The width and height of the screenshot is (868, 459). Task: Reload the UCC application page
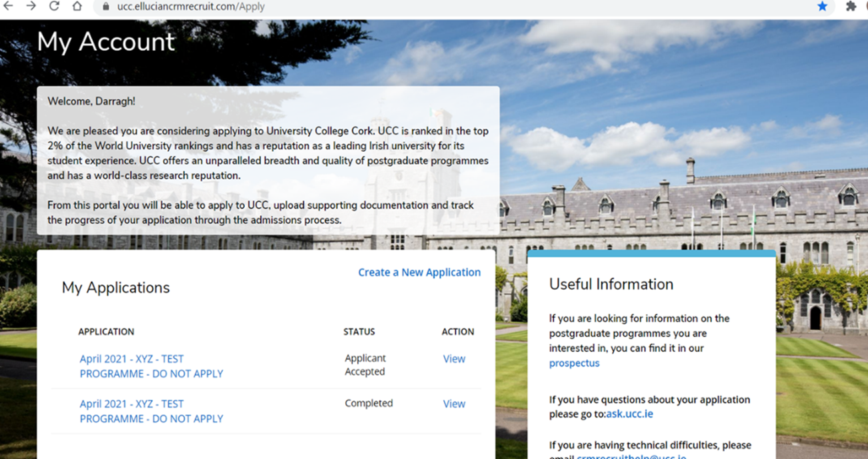pyautogui.click(x=54, y=6)
